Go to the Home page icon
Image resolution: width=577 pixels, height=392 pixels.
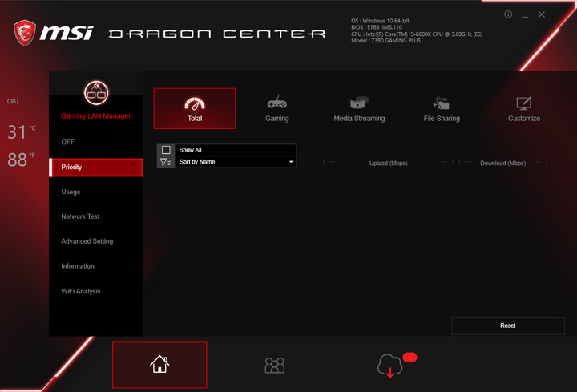click(x=159, y=365)
